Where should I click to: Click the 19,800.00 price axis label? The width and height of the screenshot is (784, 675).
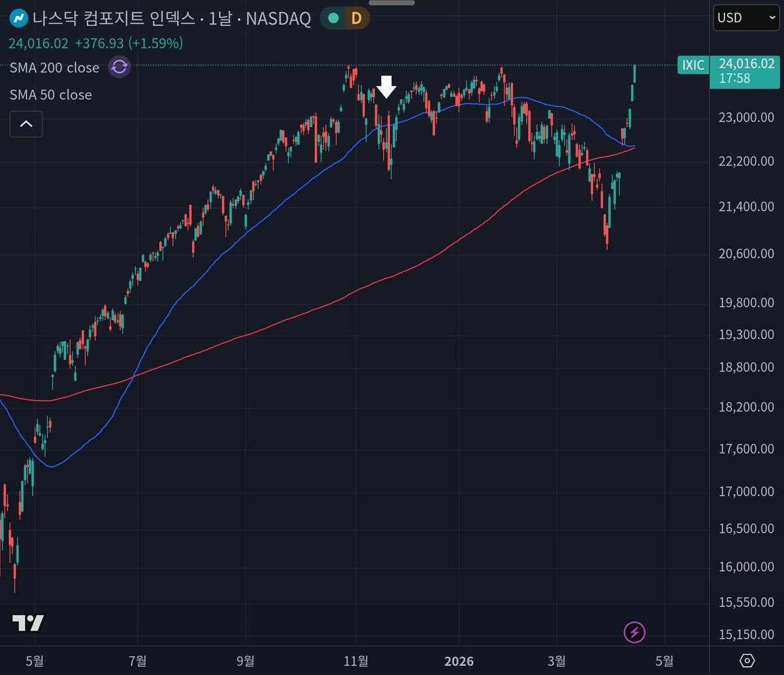click(747, 303)
